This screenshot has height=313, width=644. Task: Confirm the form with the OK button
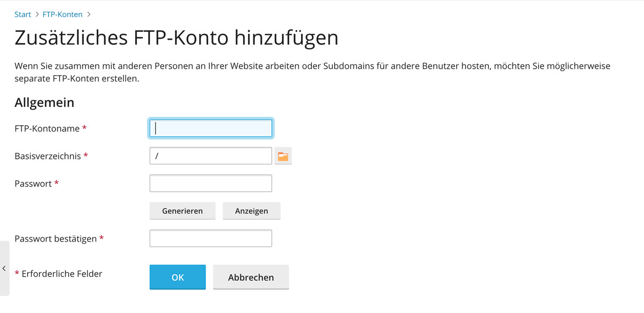[178, 277]
